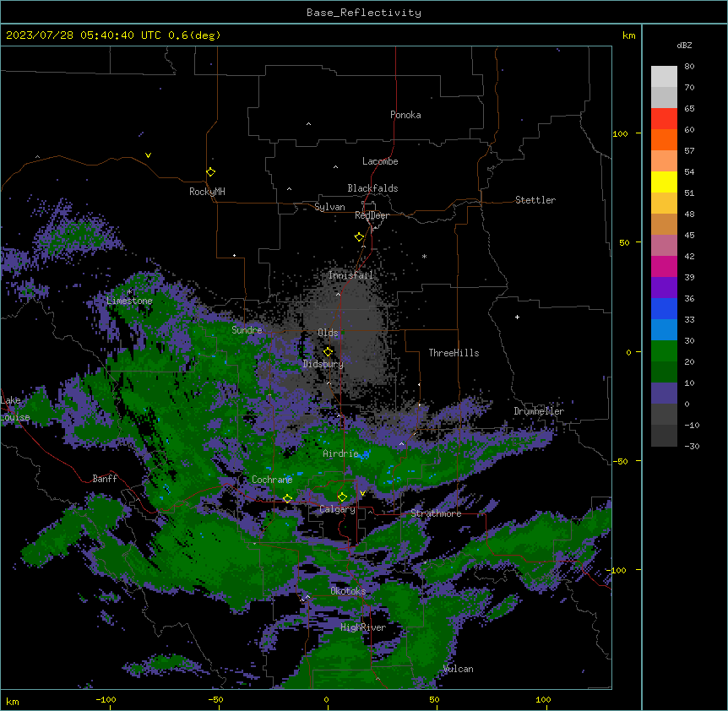Screen dimensions: 728x711
Task: Pick the violet 39 dBZ legend color
Action: point(664,288)
